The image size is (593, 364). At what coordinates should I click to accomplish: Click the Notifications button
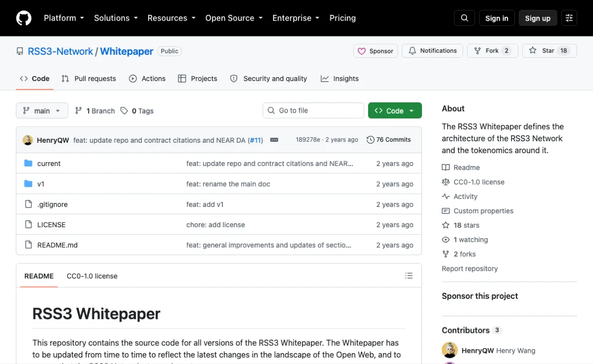click(x=432, y=51)
